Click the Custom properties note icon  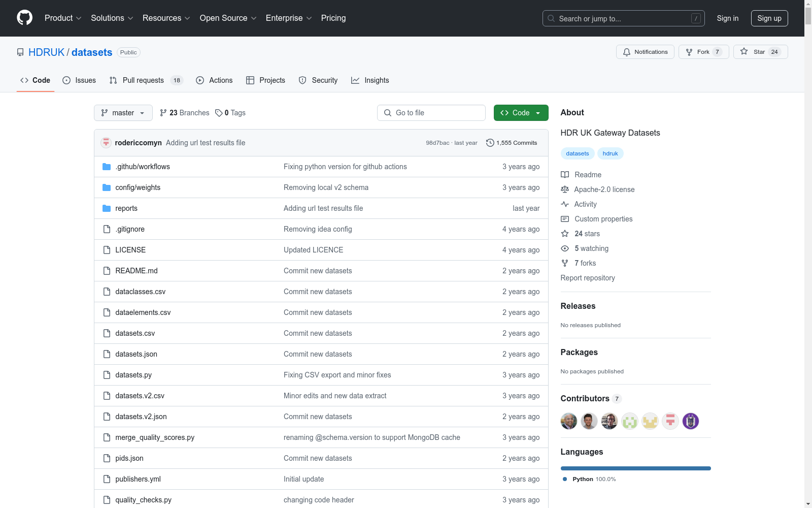[x=565, y=219]
